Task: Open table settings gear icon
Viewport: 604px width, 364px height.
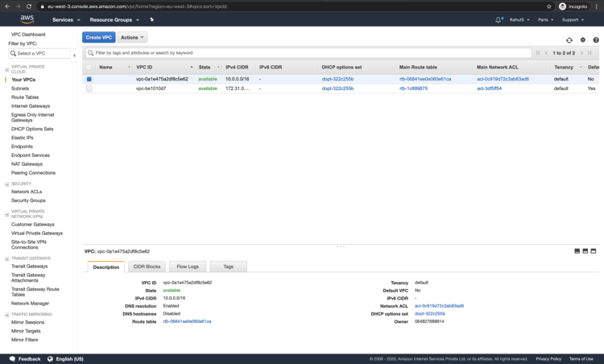Action: (583, 39)
